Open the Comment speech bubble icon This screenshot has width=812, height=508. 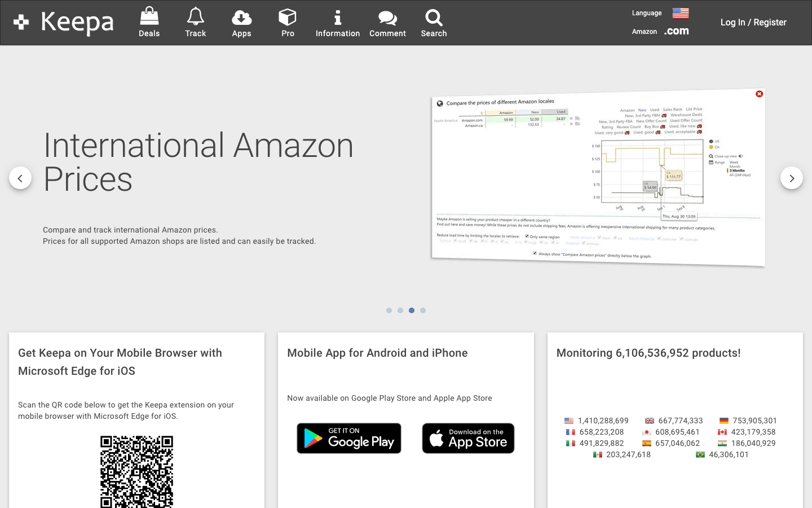(387, 17)
